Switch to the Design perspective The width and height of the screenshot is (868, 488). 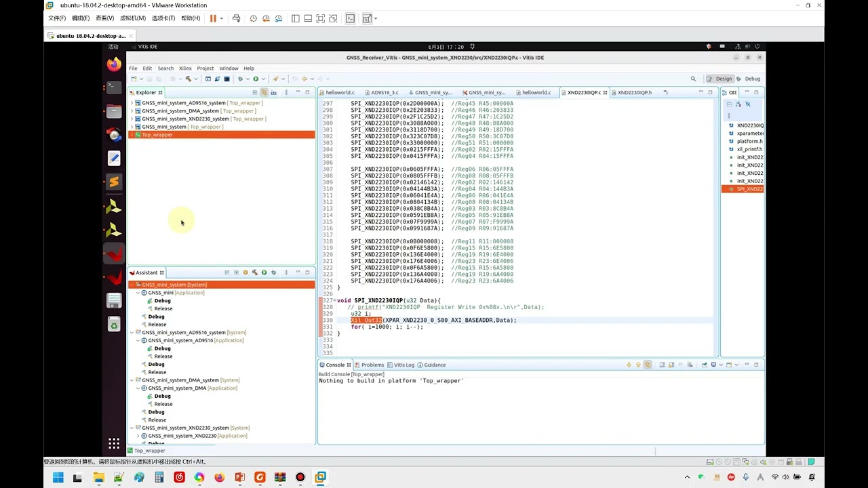[x=719, y=79]
